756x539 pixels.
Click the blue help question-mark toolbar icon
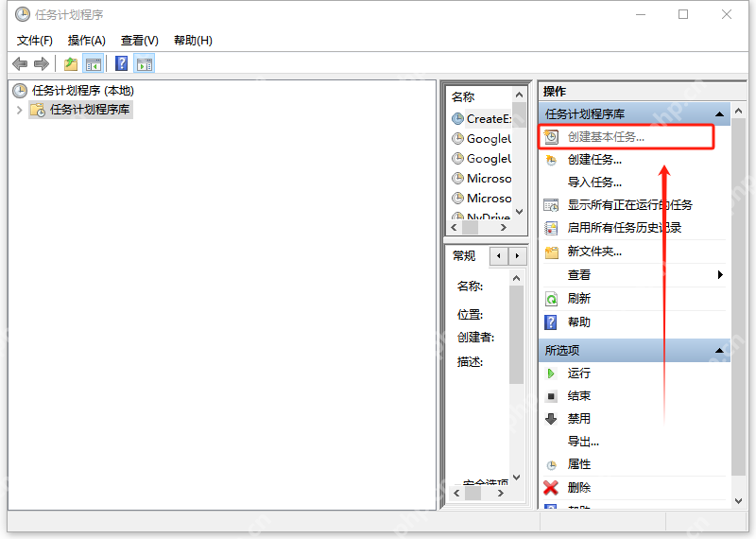tap(122, 63)
